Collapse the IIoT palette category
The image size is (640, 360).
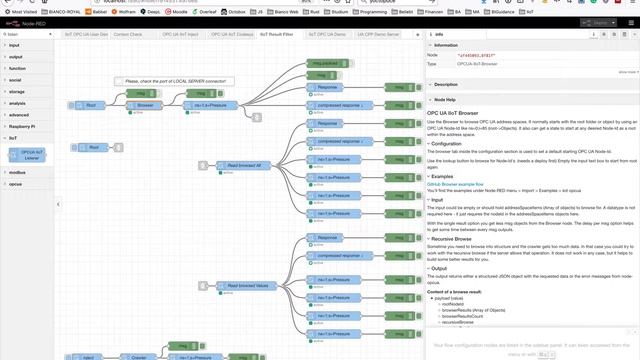[x=27, y=138]
